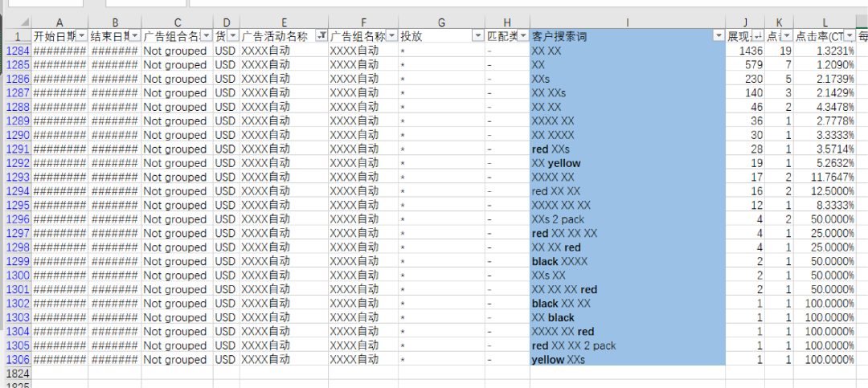This screenshot has width=868, height=388.
Task: Click the cell showing 1436 impressions
Action: (745, 51)
